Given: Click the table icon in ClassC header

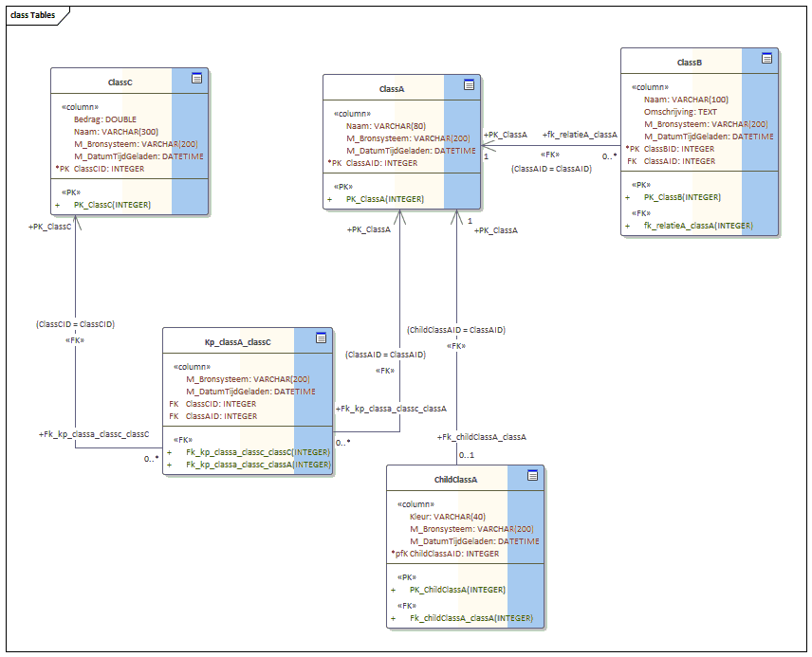Looking at the screenshot, I should pos(197,79).
